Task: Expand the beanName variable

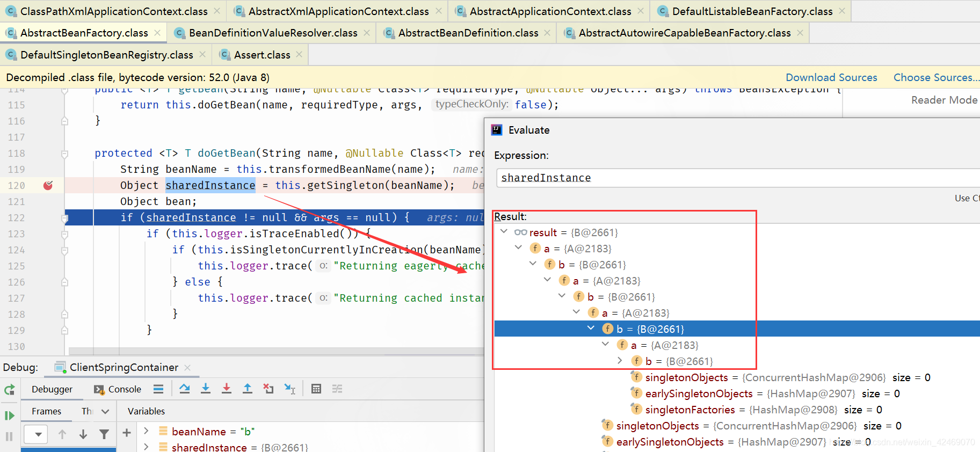Action: (146, 431)
